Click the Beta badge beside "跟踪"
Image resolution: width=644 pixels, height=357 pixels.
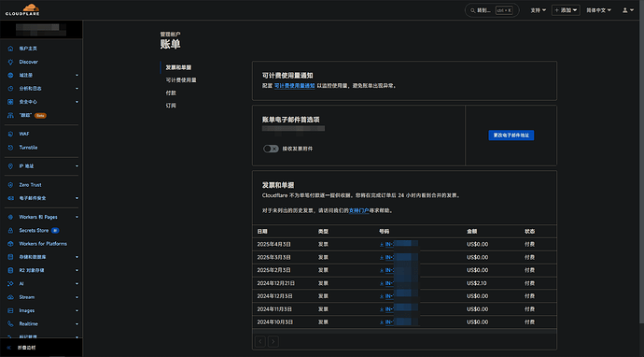coord(40,116)
